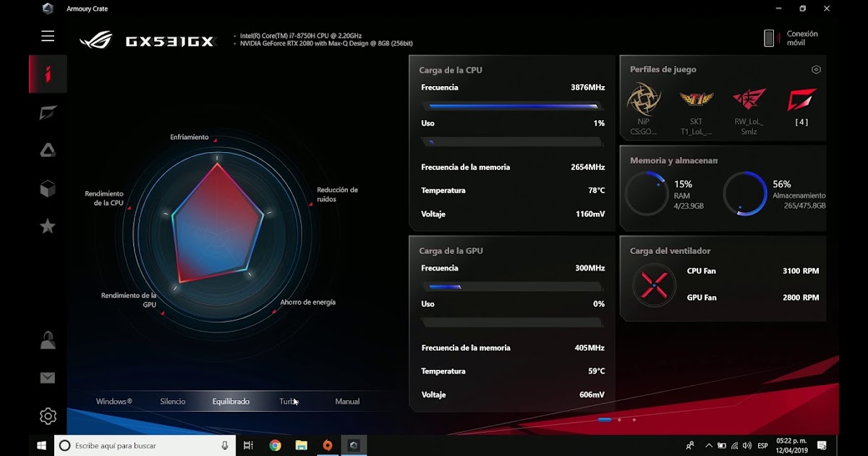The image size is (868, 456).
Task: Open the orange app on taskbar
Action: [x=327, y=445]
